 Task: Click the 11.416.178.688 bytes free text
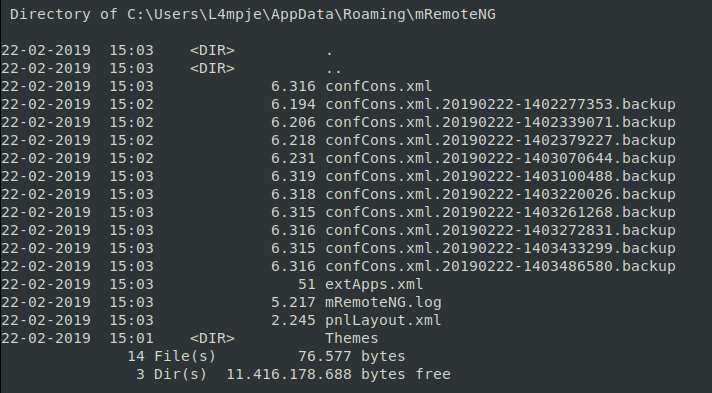click(338, 374)
